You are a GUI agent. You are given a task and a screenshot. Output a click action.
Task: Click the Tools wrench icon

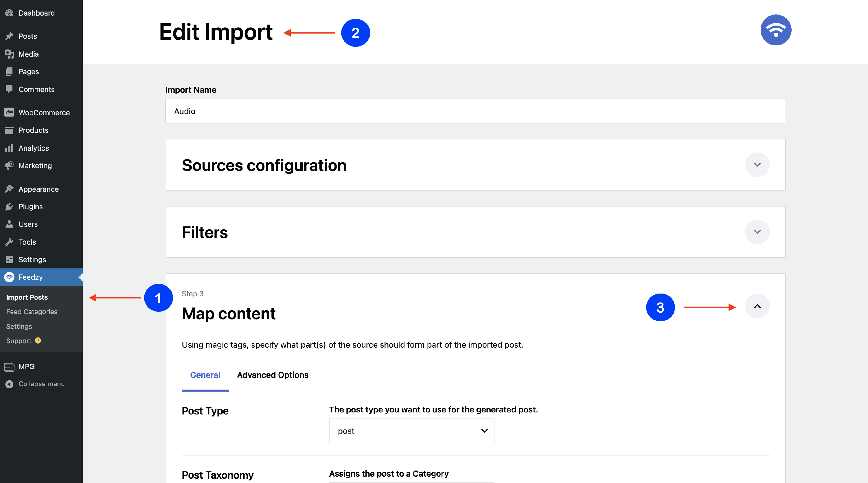(x=10, y=242)
